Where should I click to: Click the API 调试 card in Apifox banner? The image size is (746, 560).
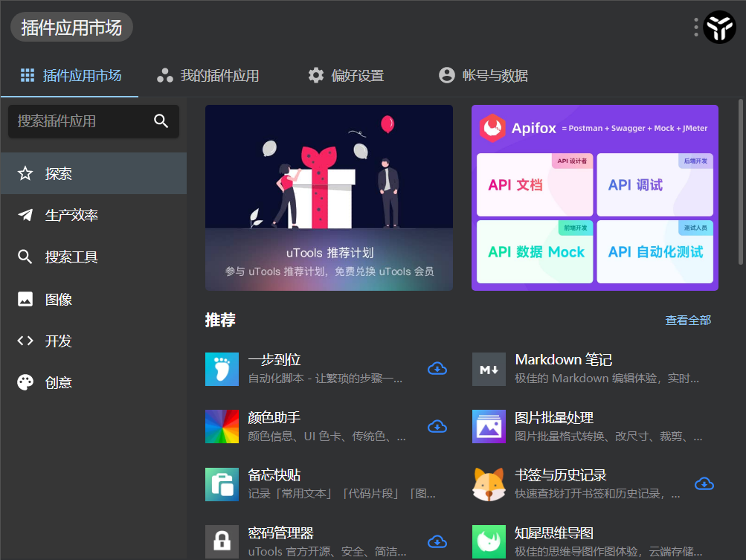(x=655, y=184)
